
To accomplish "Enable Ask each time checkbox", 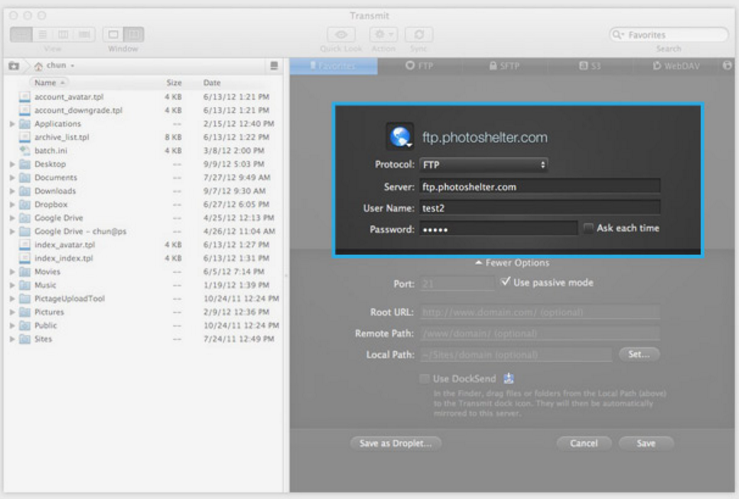I will (x=589, y=228).
